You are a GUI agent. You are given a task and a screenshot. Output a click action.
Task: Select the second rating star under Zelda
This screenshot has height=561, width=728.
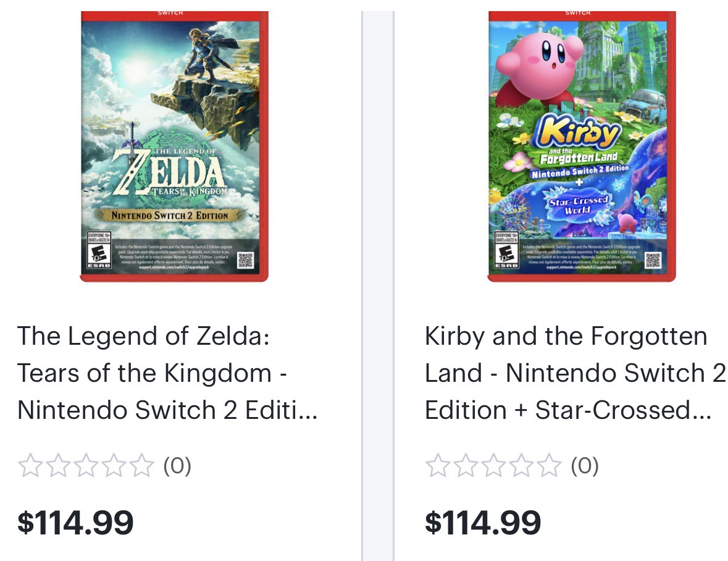point(57,465)
